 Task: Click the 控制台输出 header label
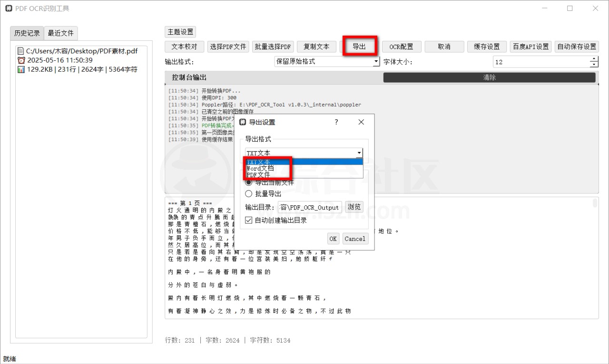coord(189,77)
